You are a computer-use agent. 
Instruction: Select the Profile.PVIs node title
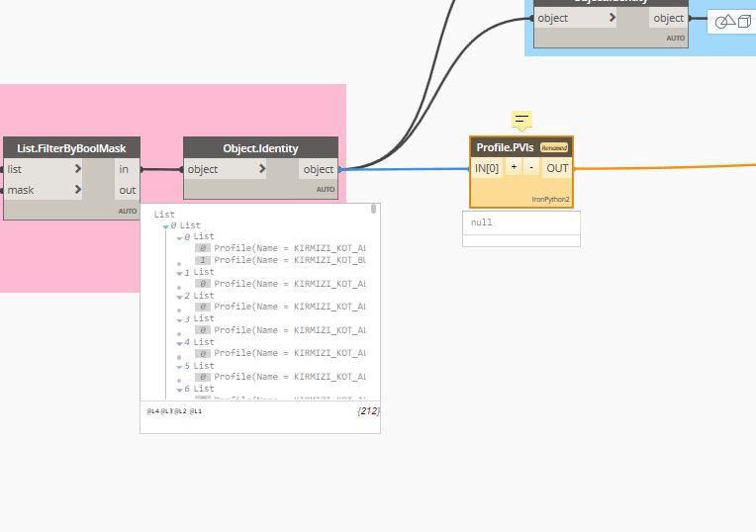(x=505, y=147)
